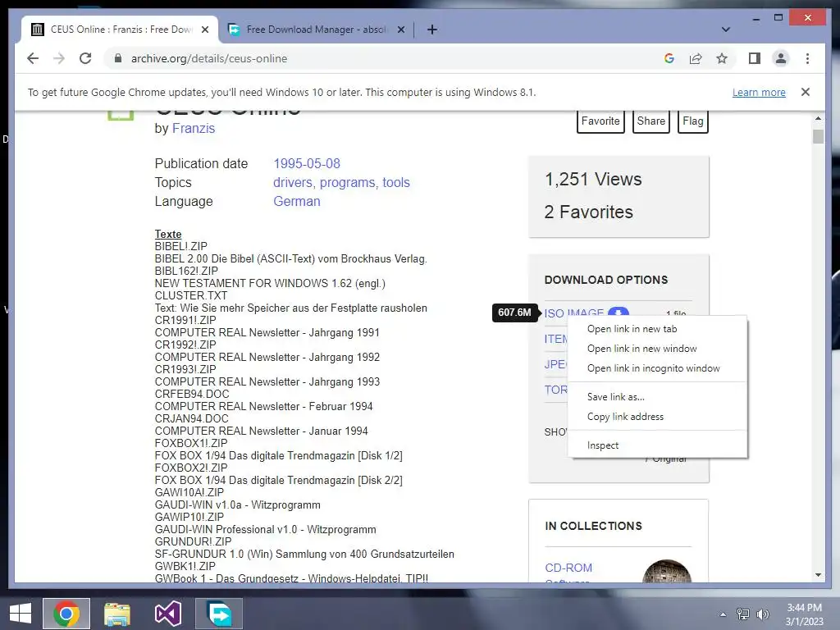Bookmark this page with the star icon
The height and width of the screenshot is (630, 840).
(722, 58)
